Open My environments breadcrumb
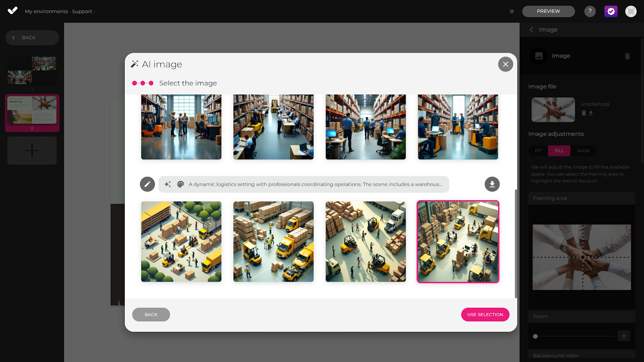The height and width of the screenshot is (362, 644). [x=46, y=12]
